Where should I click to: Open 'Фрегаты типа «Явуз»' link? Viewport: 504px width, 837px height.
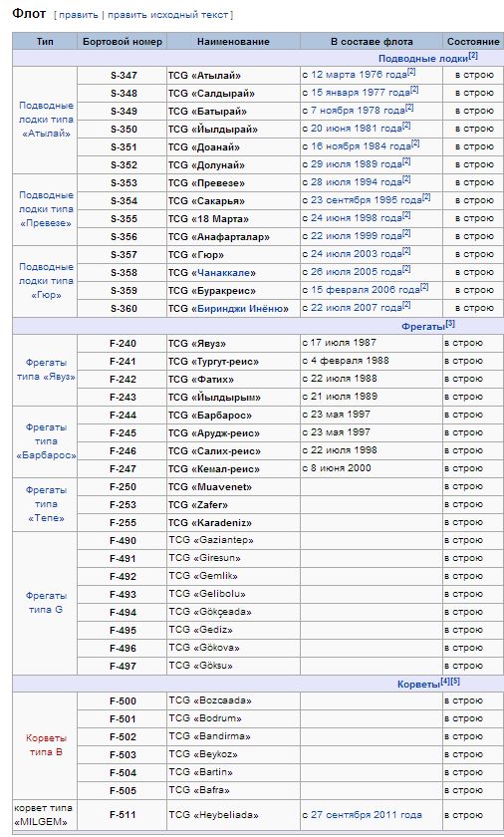(46, 370)
